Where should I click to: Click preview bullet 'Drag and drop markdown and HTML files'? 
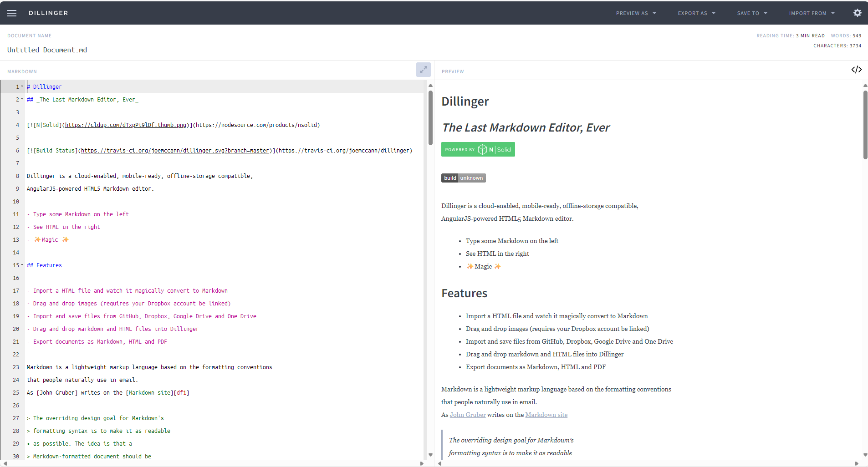[545, 354]
